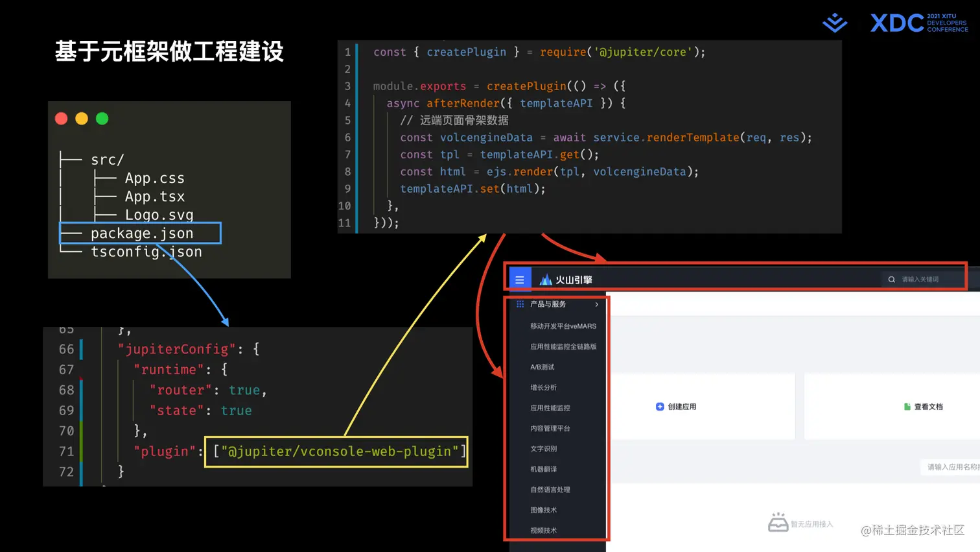The width and height of the screenshot is (980, 552).
Task: Open the 应用性能监控 sidebar entry
Action: coord(550,408)
